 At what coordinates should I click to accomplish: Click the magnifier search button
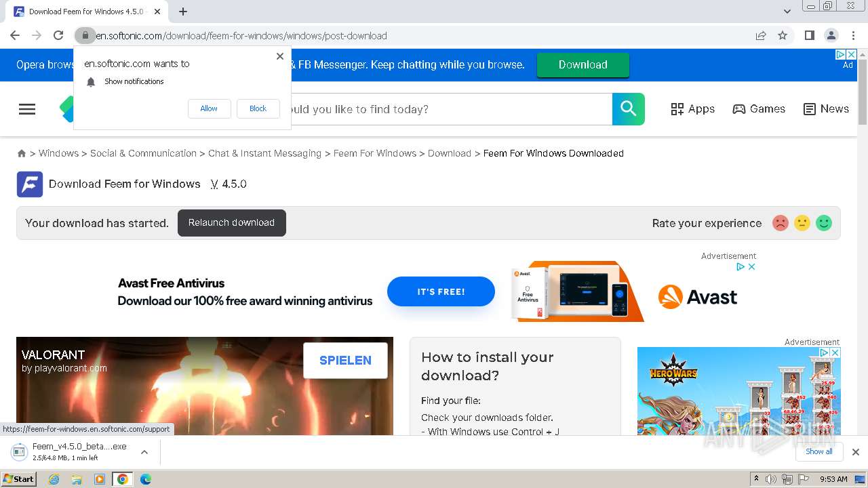tap(629, 109)
